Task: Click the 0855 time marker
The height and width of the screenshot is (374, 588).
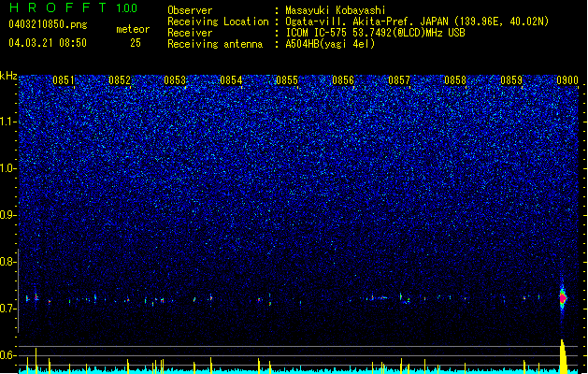Action: point(287,80)
